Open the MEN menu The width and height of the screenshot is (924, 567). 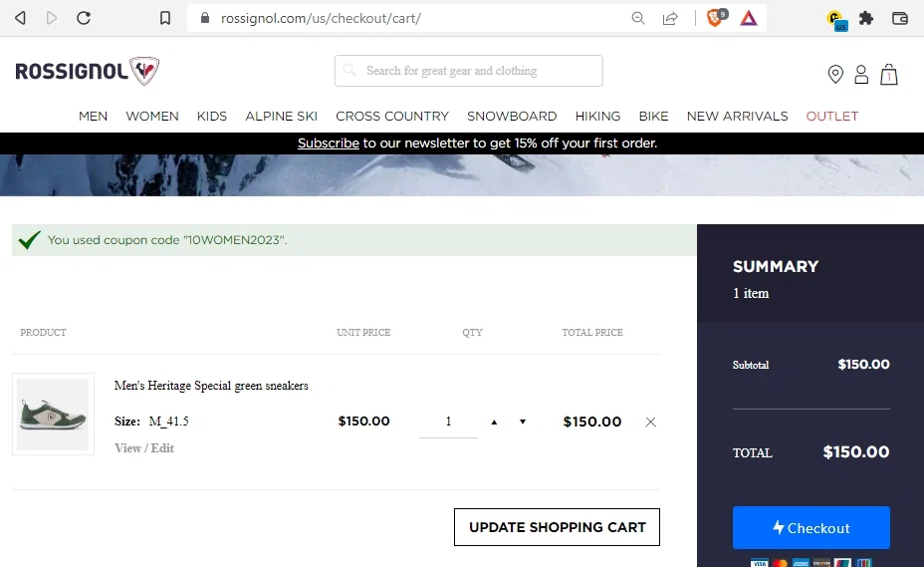click(x=94, y=117)
